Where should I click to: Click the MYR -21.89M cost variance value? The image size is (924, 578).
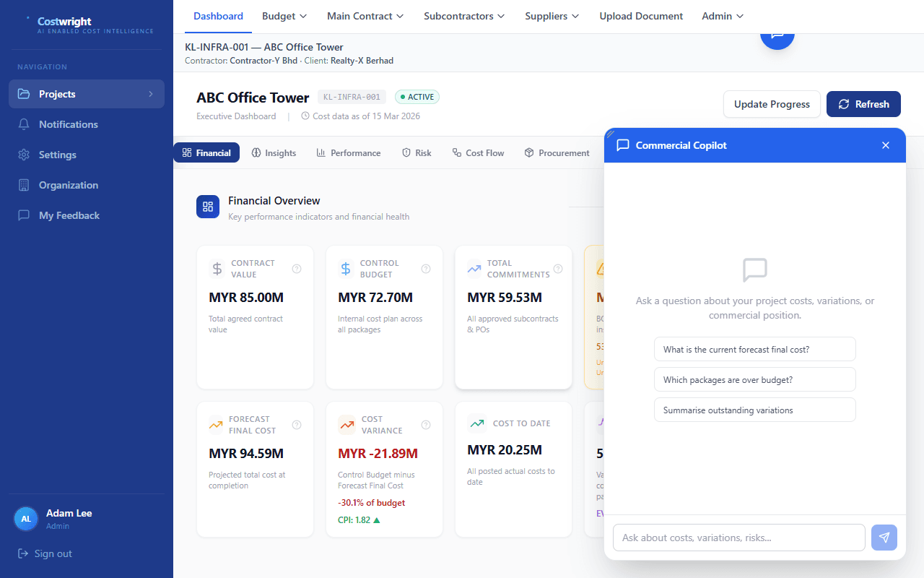click(378, 454)
